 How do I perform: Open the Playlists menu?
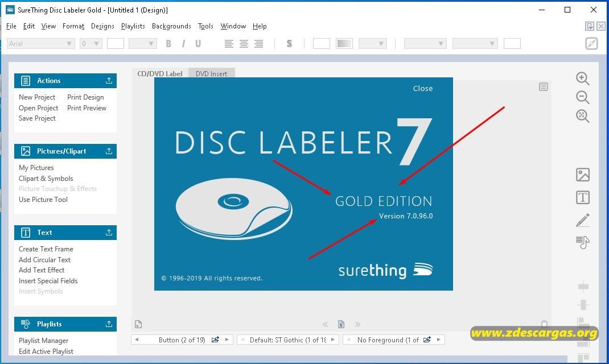coord(133,26)
